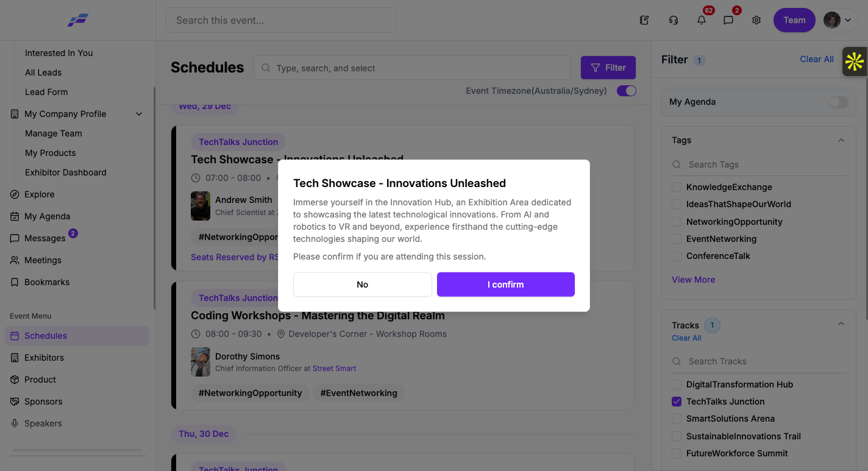
Task: Enable the My Agenda filter toggle
Action: (x=838, y=102)
